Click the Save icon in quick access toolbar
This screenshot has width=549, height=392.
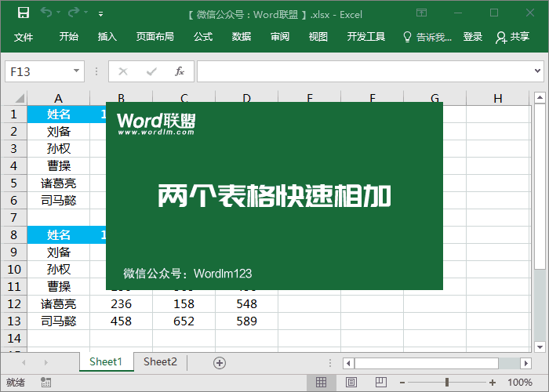24,13
